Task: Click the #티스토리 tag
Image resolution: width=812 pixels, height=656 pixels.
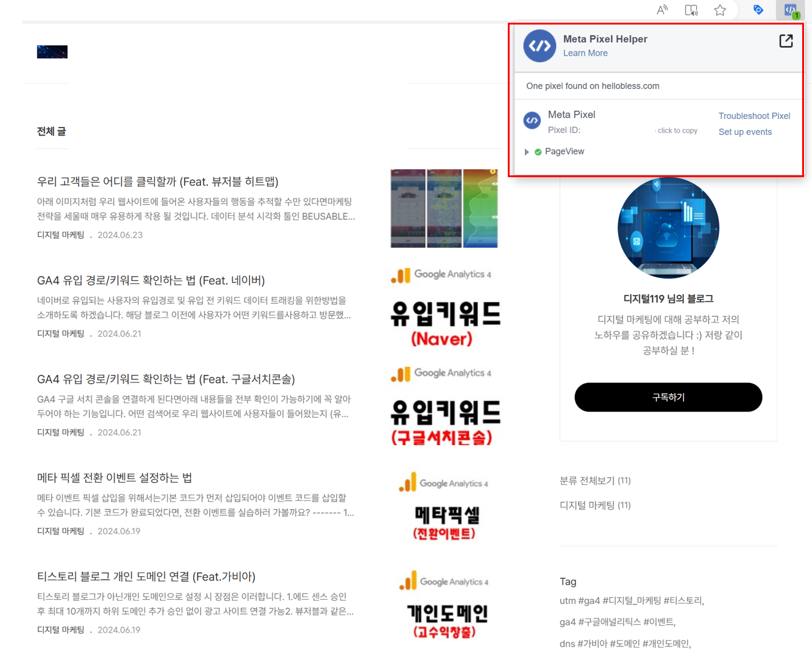Action: (x=684, y=601)
